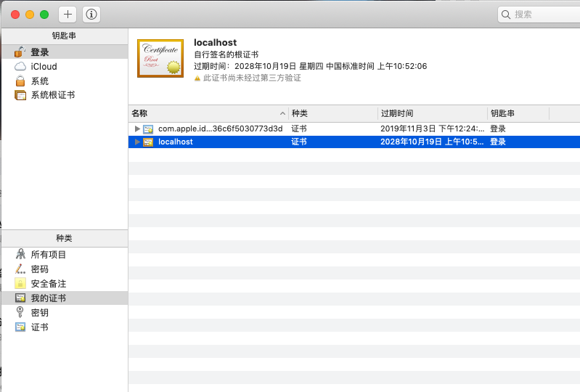This screenshot has width=580, height=392.
Task: Sort by 名称 column header
Action: tap(208, 113)
